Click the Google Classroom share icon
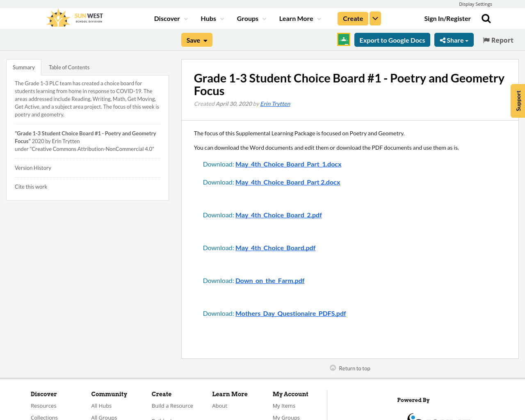 click(343, 39)
